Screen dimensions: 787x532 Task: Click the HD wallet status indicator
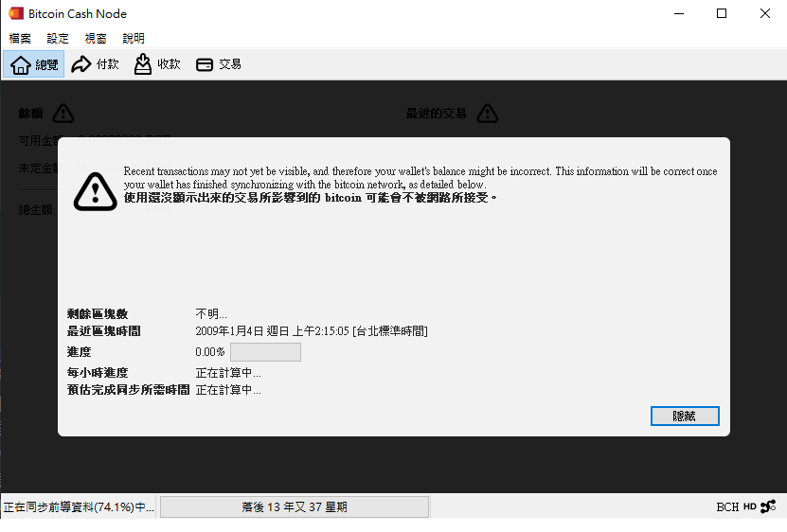coord(750,506)
